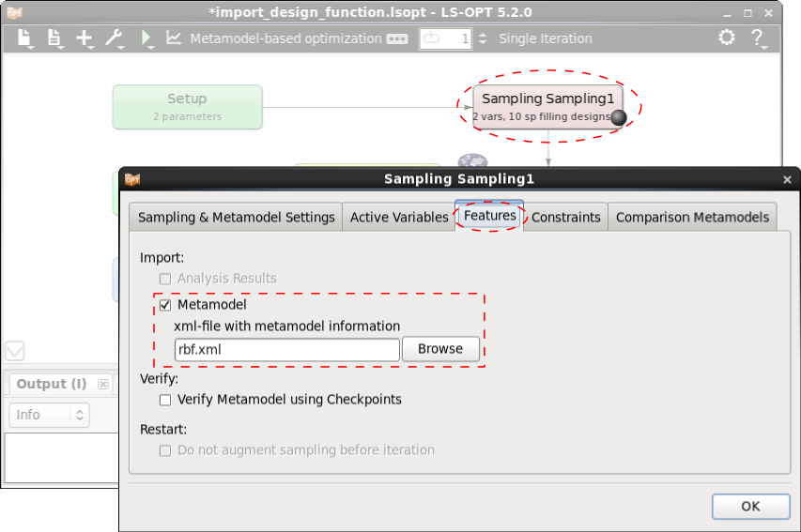801x532 pixels.
Task: Open Sampling & Metamodel Settings tab
Action: (x=236, y=217)
